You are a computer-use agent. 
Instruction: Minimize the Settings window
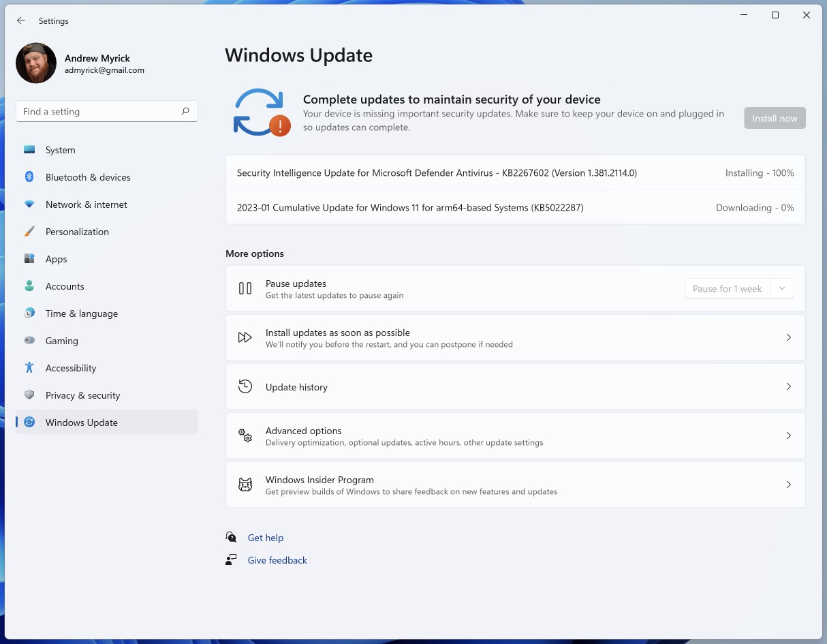click(744, 15)
